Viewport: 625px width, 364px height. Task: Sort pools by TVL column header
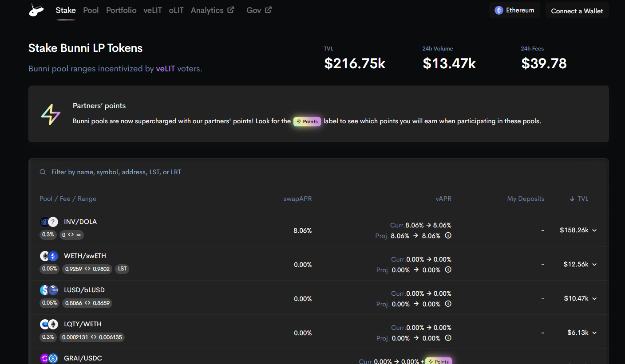click(579, 199)
